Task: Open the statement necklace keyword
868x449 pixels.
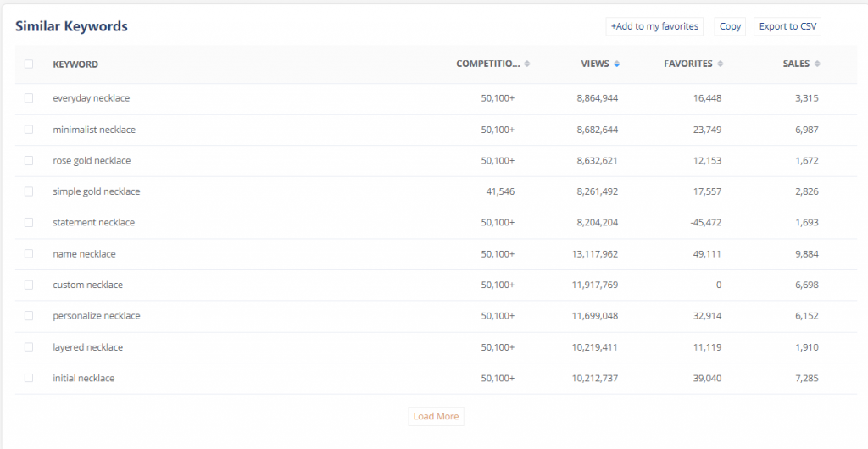Action: coord(93,223)
